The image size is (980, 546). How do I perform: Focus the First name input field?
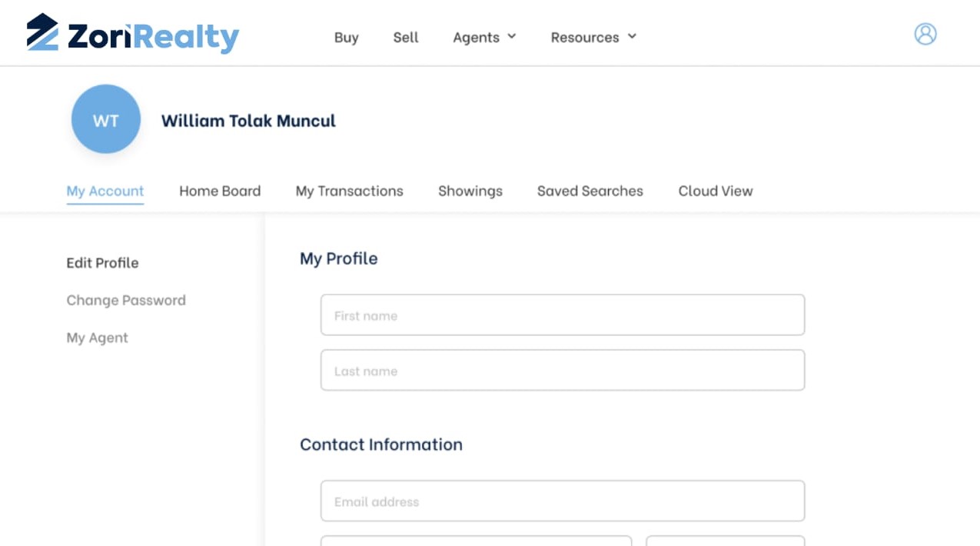click(x=562, y=315)
